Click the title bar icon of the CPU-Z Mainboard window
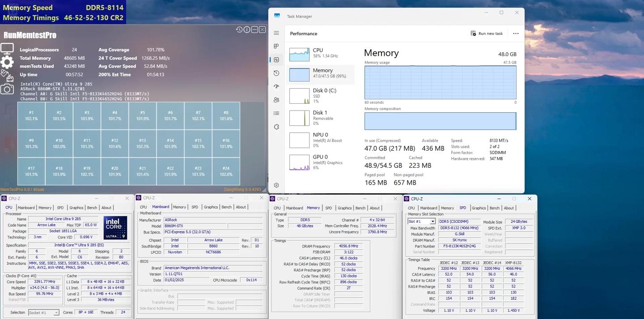Screen dimensions: 644x319 tap(139, 198)
